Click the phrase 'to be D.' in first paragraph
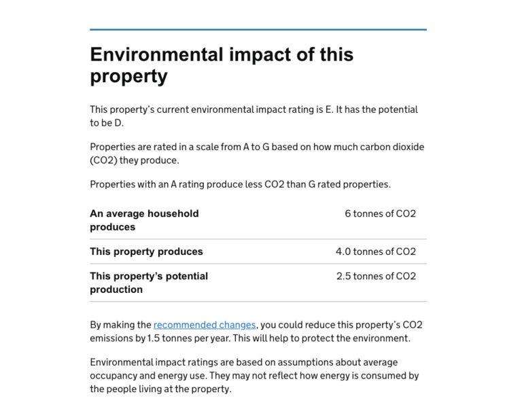 pyautogui.click(x=107, y=123)
